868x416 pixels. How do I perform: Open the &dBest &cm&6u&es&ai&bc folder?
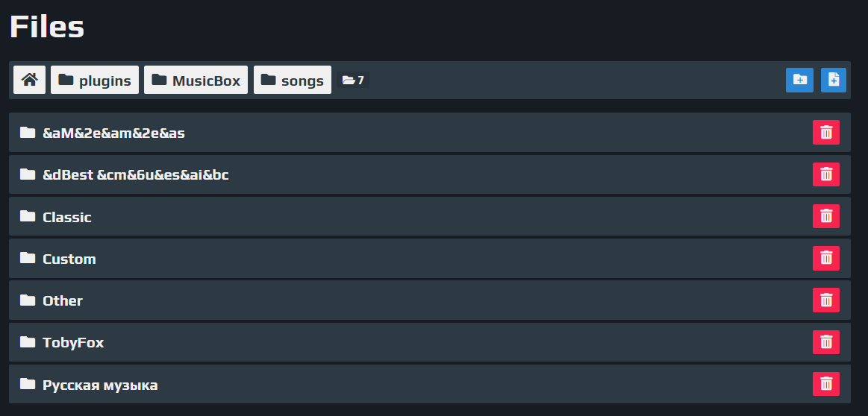coord(430,174)
